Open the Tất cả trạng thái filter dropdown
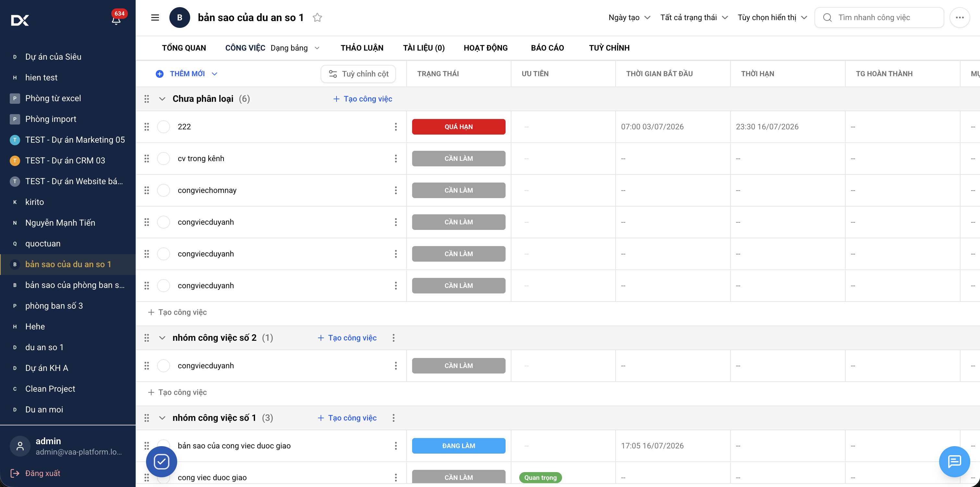Screen dimensions: 980x487 pyautogui.click(x=694, y=18)
